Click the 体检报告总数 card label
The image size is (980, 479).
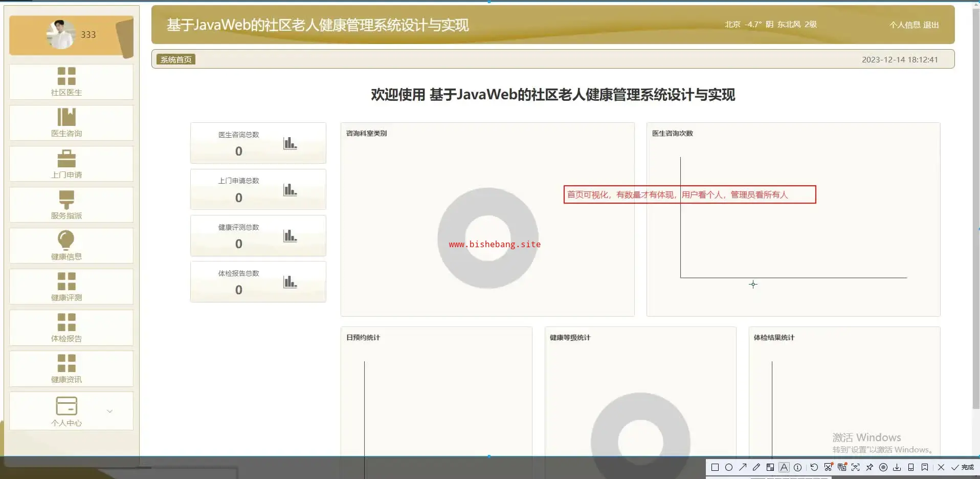[x=239, y=273]
